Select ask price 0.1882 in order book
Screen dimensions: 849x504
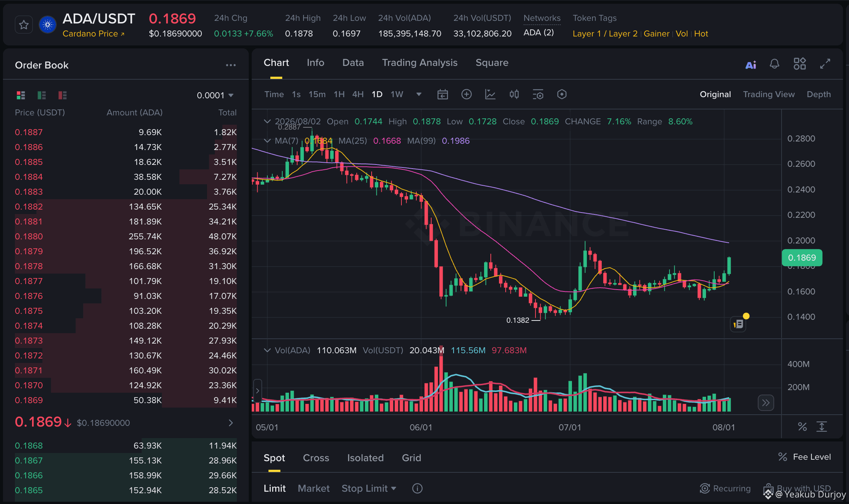click(29, 207)
